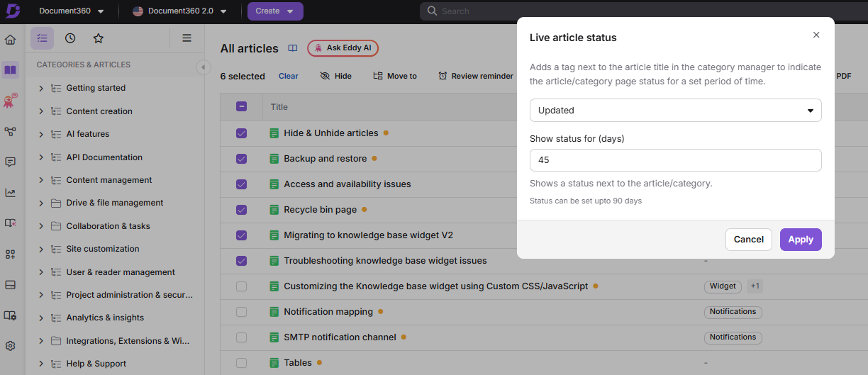The width and height of the screenshot is (868, 375).
Task: Expand the Drive & file management category
Action: coord(41,203)
